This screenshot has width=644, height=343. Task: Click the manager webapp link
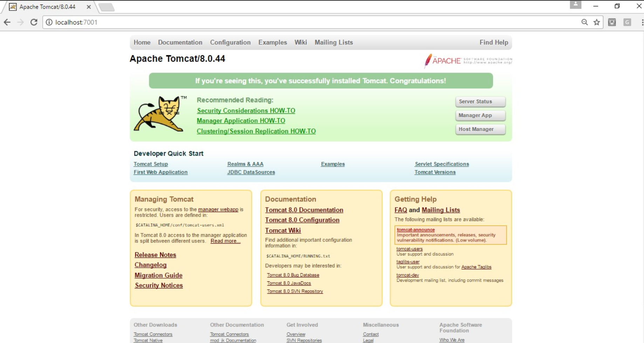tap(218, 209)
